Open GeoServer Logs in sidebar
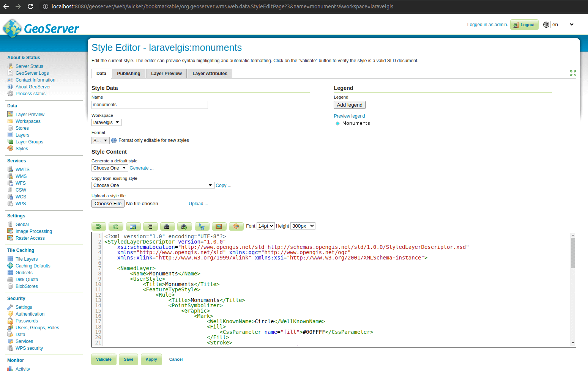588x371 pixels. [x=32, y=73]
